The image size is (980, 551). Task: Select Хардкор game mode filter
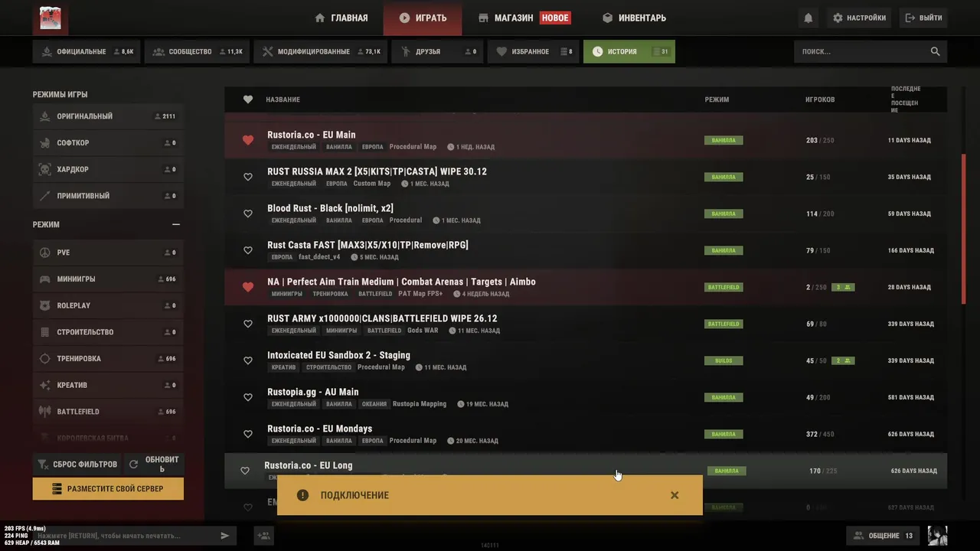click(108, 169)
